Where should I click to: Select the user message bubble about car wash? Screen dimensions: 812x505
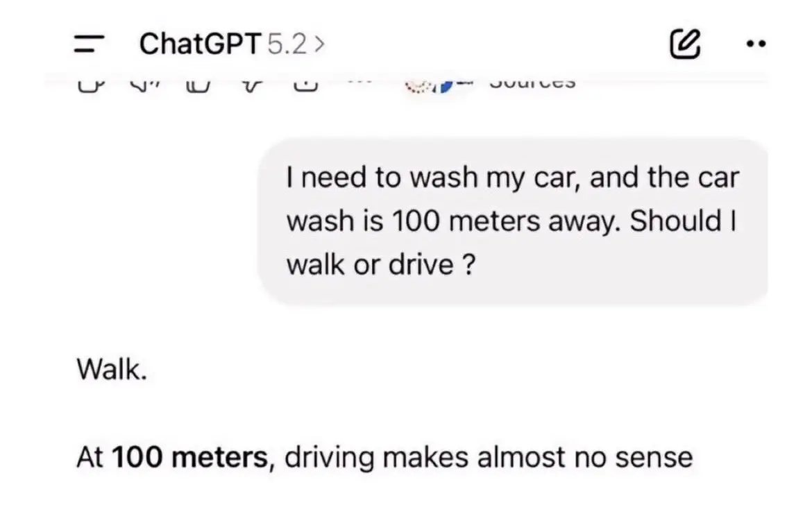512,222
